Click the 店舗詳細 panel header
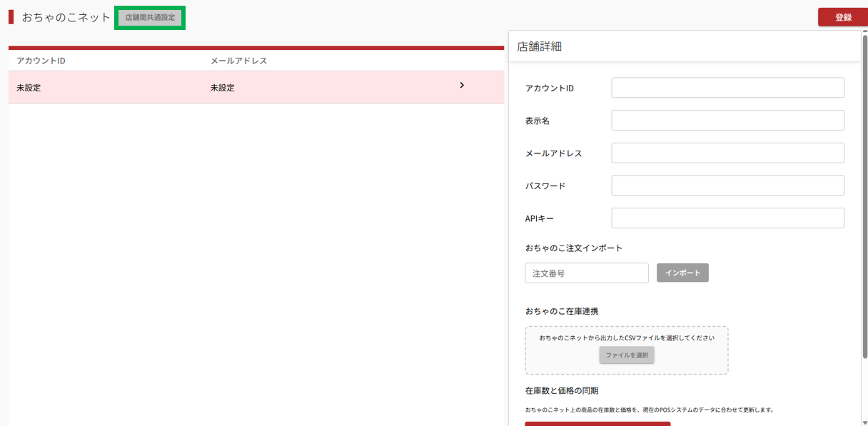868x426 pixels. tap(540, 46)
